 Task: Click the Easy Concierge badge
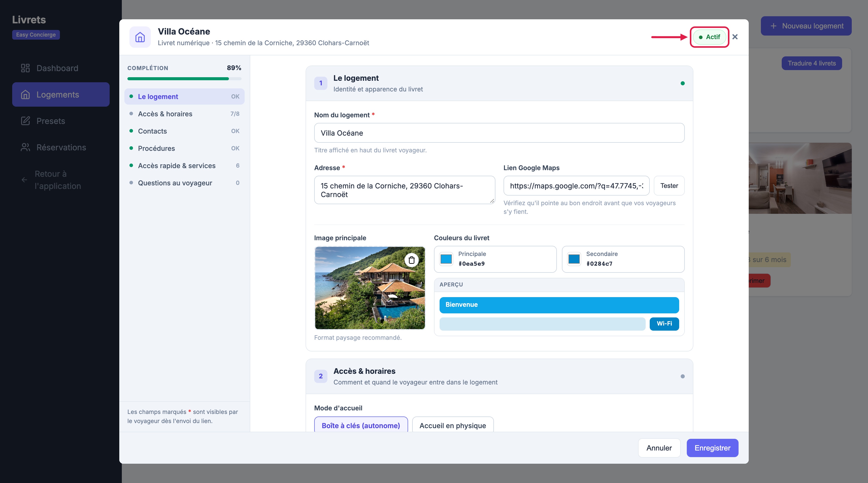point(36,35)
